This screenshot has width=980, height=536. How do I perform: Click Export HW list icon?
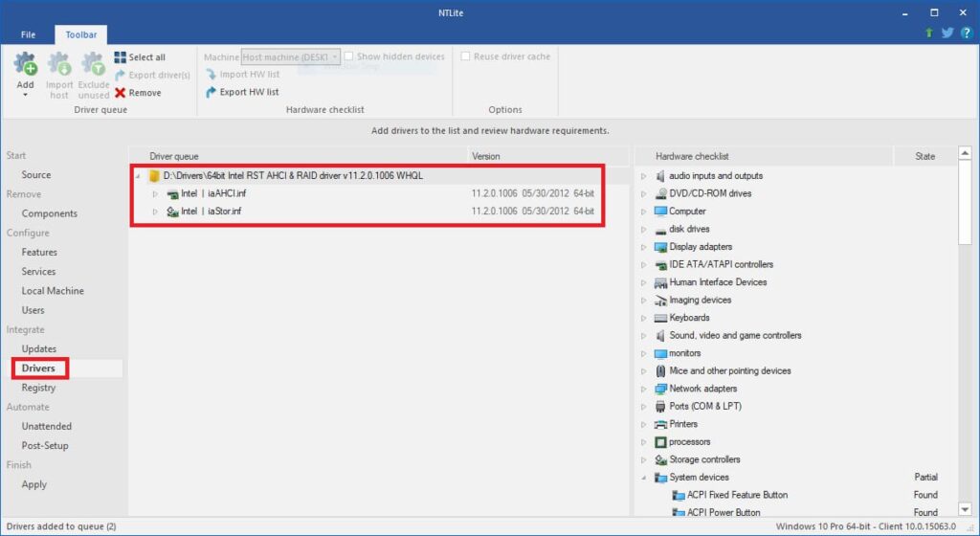(212, 93)
